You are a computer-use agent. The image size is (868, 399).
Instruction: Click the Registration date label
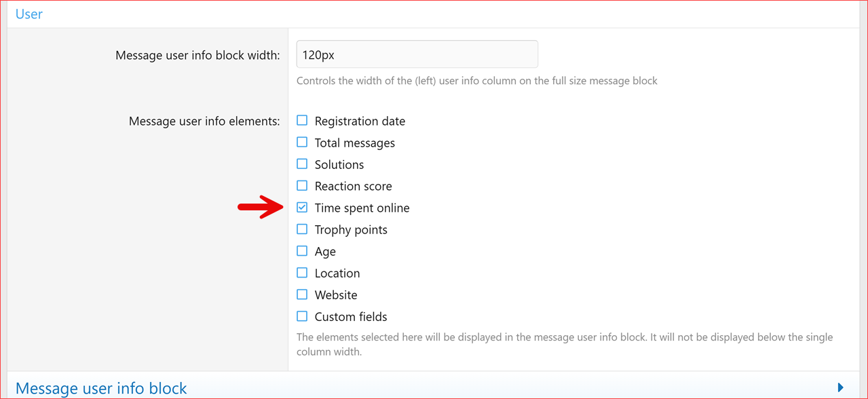tap(360, 121)
